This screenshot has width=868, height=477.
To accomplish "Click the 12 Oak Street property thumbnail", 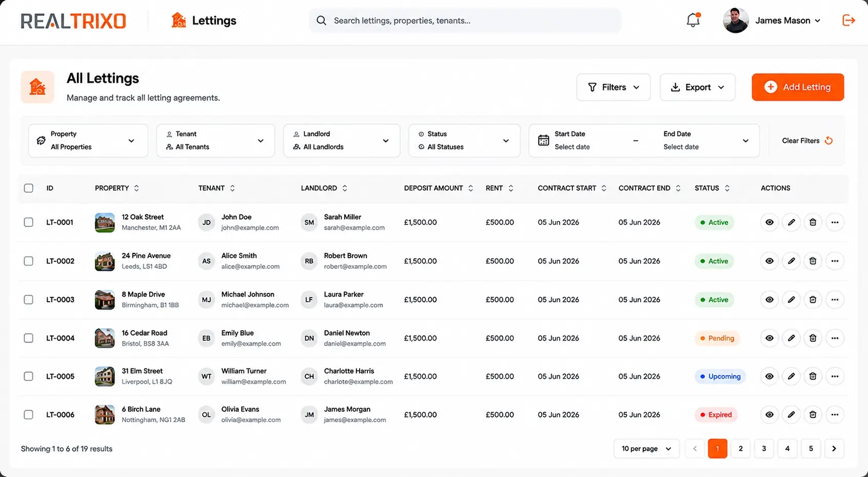I will tap(105, 223).
